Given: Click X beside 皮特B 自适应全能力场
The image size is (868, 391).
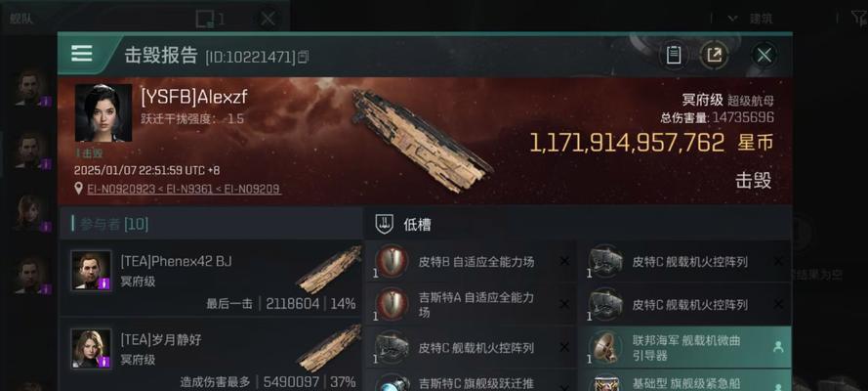Looking at the screenshot, I should [564, 261].
